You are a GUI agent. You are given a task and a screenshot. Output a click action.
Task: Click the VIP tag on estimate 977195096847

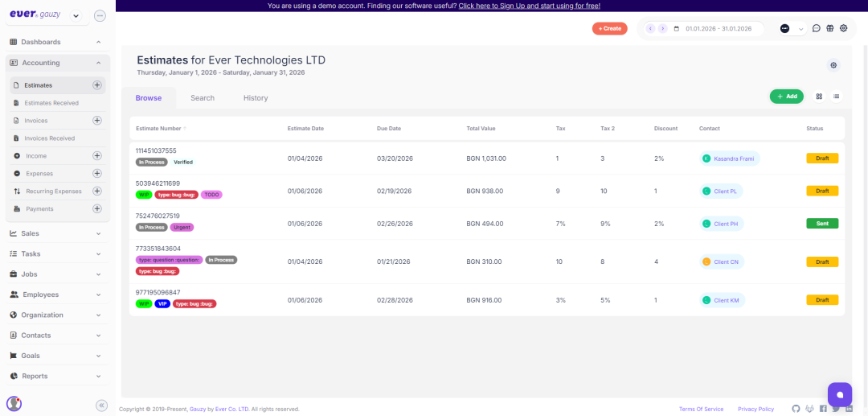coord(162,303)
